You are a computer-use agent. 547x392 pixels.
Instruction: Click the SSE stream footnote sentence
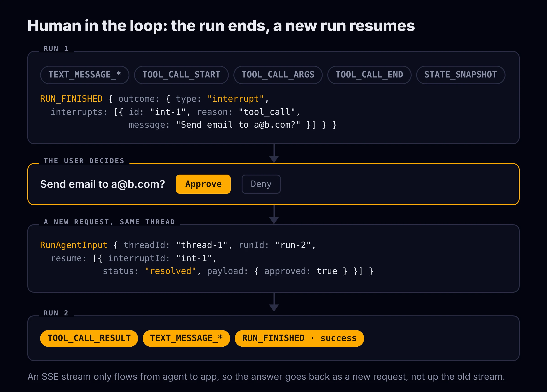266,377
